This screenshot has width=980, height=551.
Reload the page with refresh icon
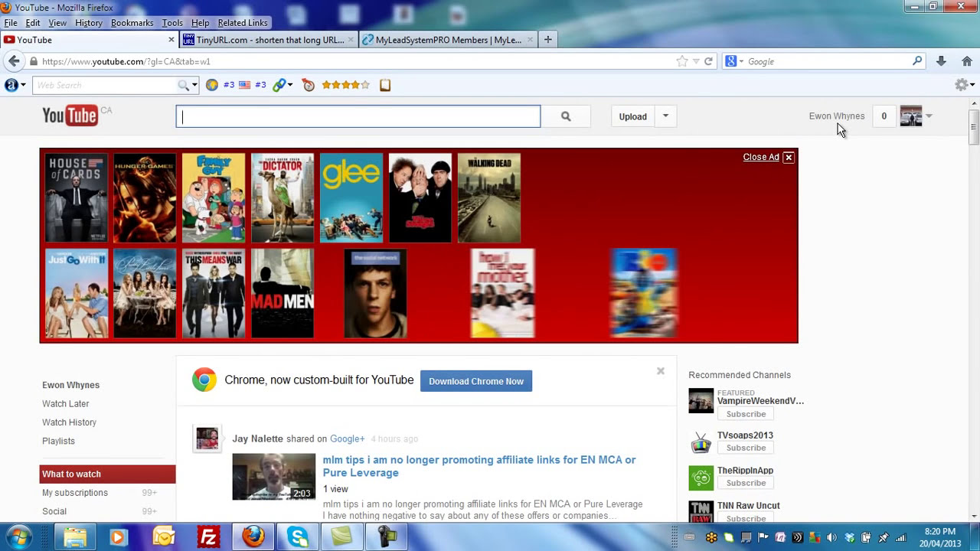708,61
